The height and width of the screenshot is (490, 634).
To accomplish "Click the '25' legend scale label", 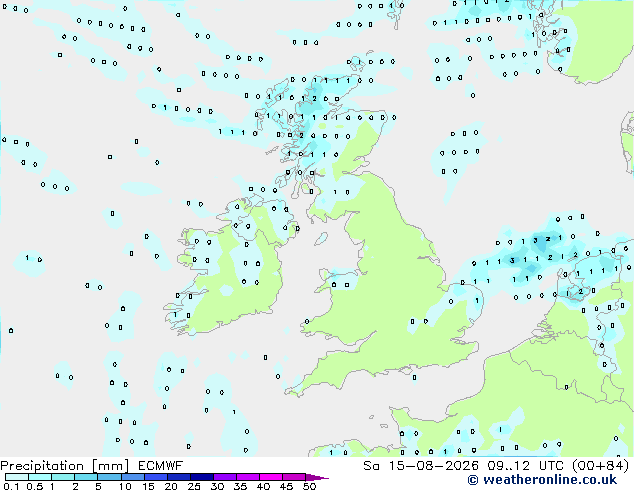I will click(x=194, y=486).
